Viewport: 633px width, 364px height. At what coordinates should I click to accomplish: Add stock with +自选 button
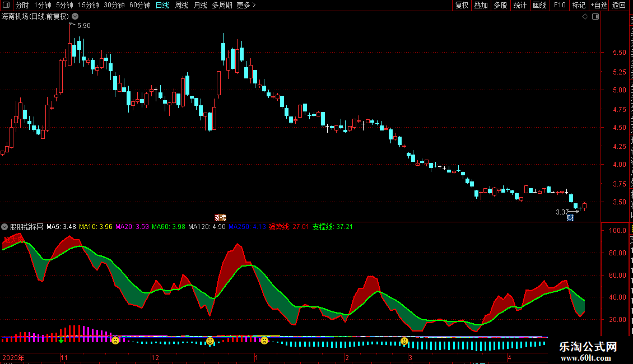pos(599,5)
